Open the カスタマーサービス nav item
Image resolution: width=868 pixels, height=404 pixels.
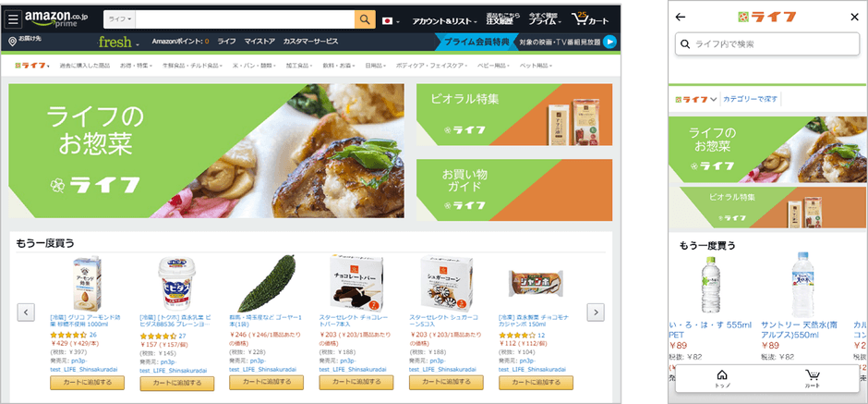coord(310,41)
